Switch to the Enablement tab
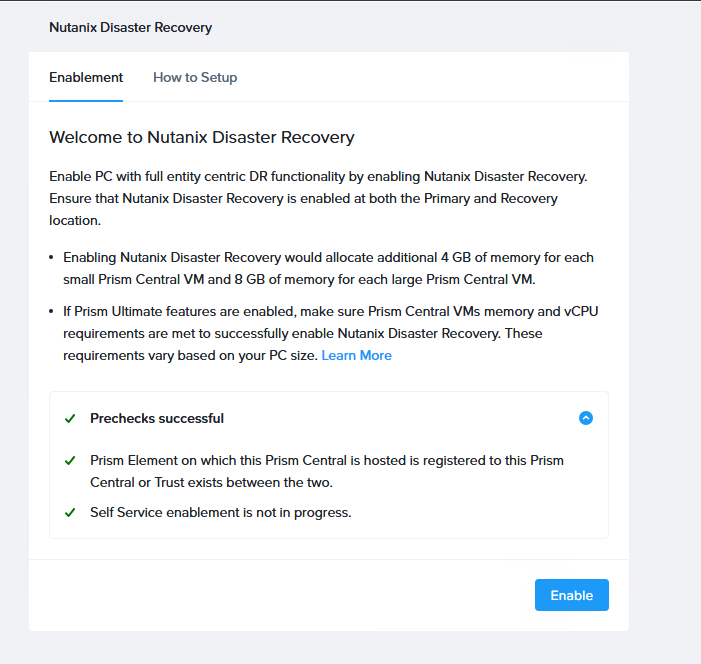This screenshot has width=701, height=664. pos(86,77)
